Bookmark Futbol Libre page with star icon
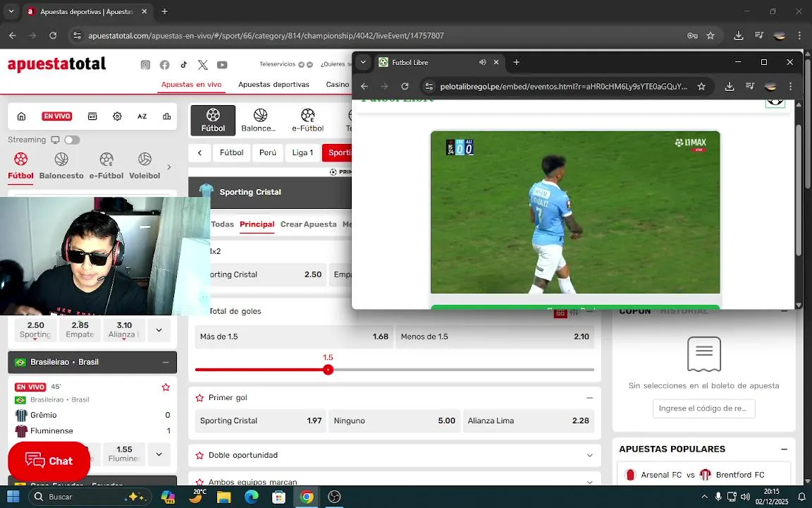 click(701, 86)
